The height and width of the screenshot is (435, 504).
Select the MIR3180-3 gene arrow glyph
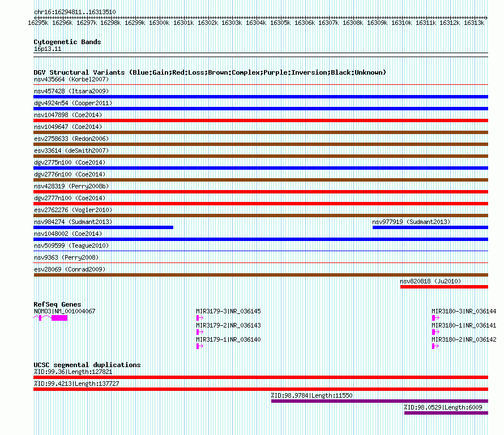(x=435, y=318)
